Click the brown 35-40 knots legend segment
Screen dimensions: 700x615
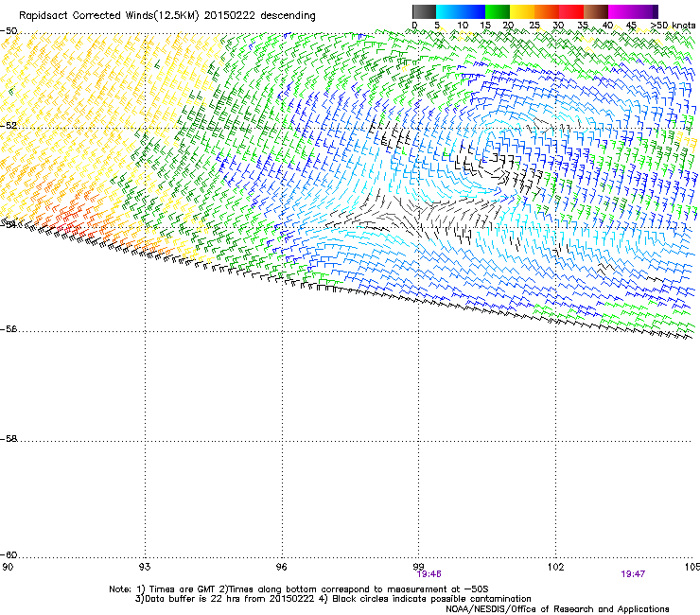(x=595, y=11)
